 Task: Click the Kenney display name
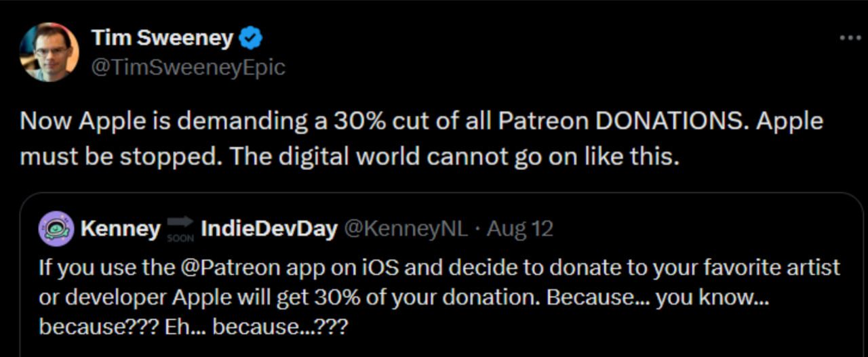coord(120,229)
